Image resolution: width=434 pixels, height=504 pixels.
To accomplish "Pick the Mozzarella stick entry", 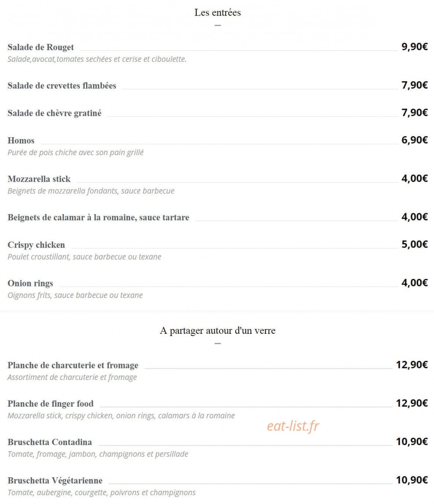I will [39, 179].
